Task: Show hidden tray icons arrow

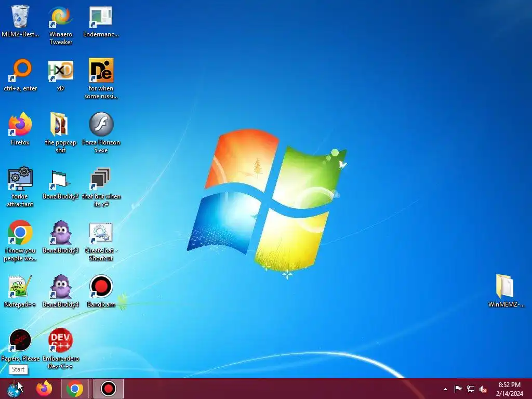Action: click(x=445, y=389)
